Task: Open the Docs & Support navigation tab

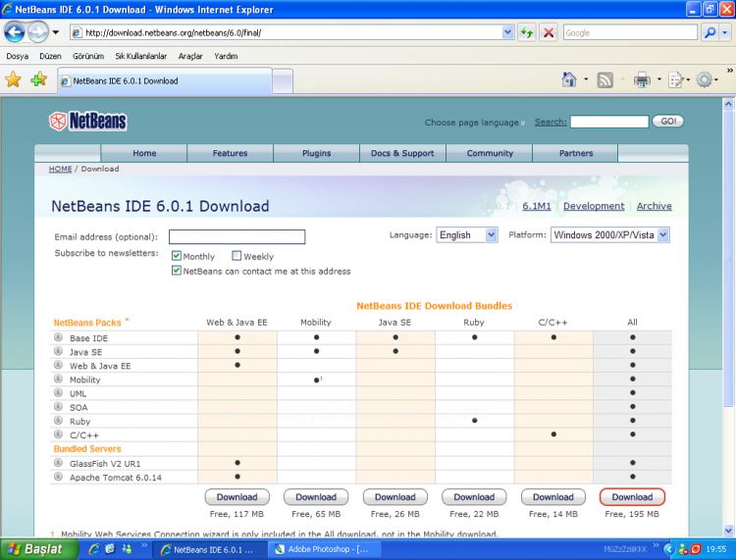Action: 402,153
